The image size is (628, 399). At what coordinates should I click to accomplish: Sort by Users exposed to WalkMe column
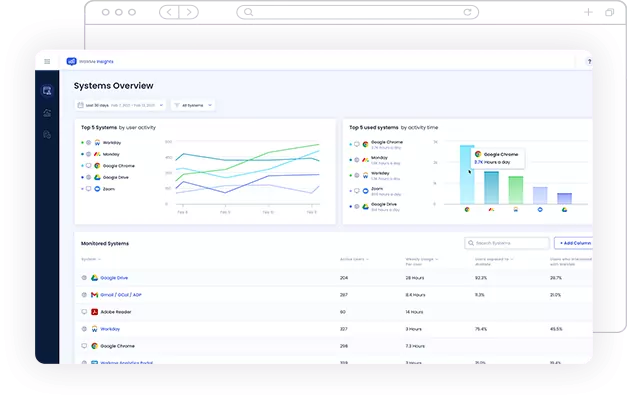click(x=494, y=262)
